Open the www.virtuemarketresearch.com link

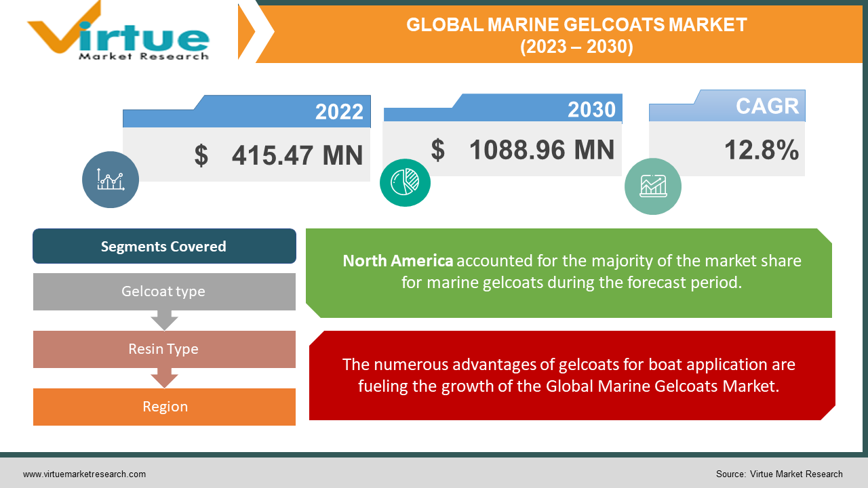(x=84, y=474)
